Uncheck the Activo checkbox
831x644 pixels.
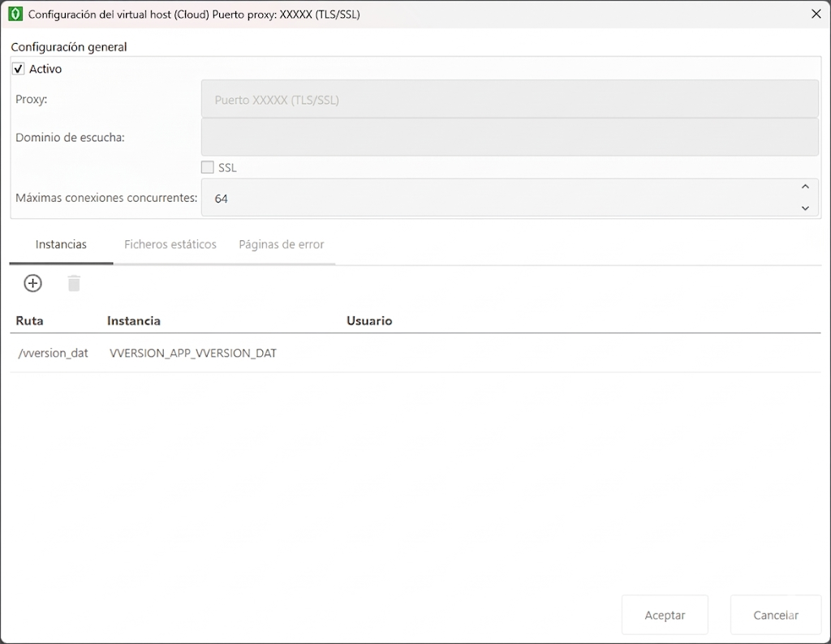coord(19,69)
